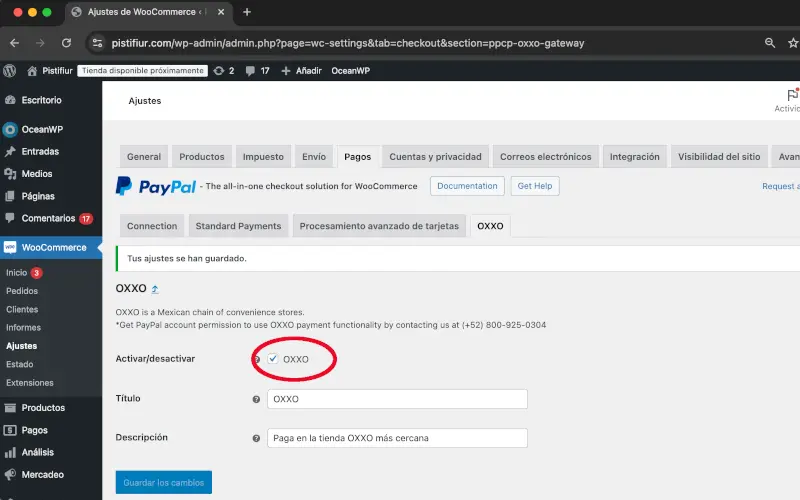Image resolution: width=800 pixels, height=500 pixels.
Task: Switch to Envío settings tab
Action: click(314, 157)
